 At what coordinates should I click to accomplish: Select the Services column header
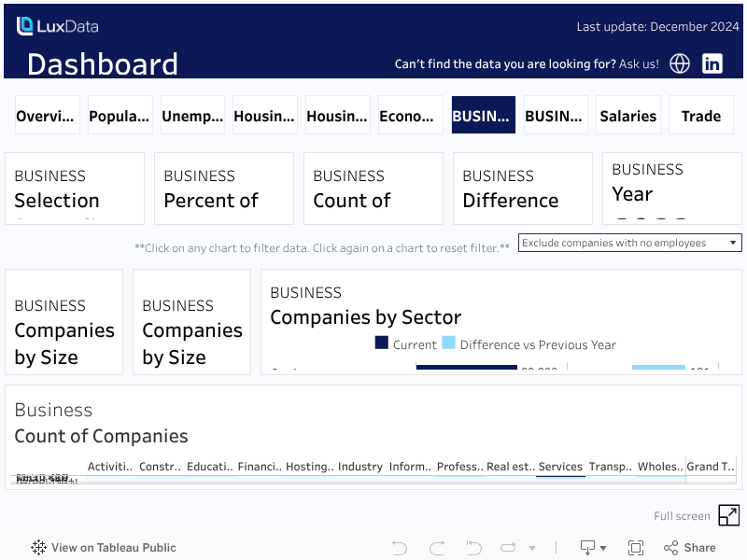coord(560,467)
